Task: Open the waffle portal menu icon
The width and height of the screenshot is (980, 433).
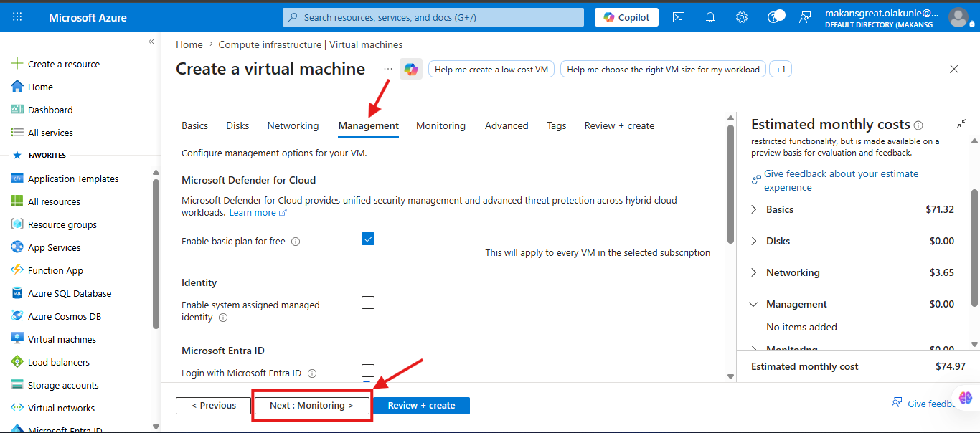Action: (x=17, y=17)
